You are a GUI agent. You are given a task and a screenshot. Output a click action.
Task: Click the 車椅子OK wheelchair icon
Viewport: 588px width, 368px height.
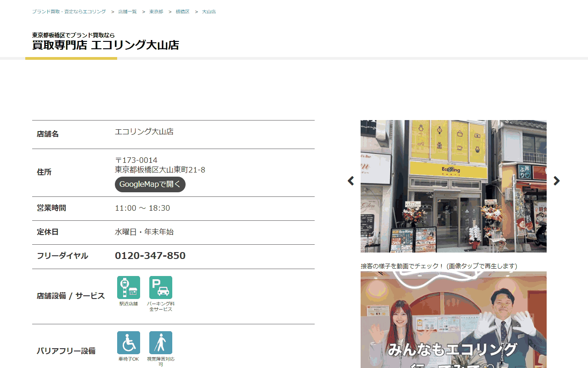tap(129, 343)
